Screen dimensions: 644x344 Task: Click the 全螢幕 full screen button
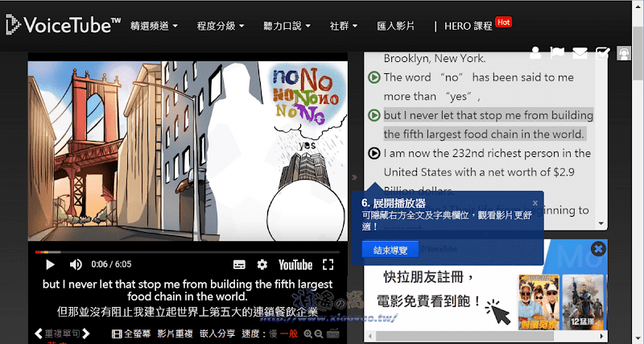click(131, 334)
